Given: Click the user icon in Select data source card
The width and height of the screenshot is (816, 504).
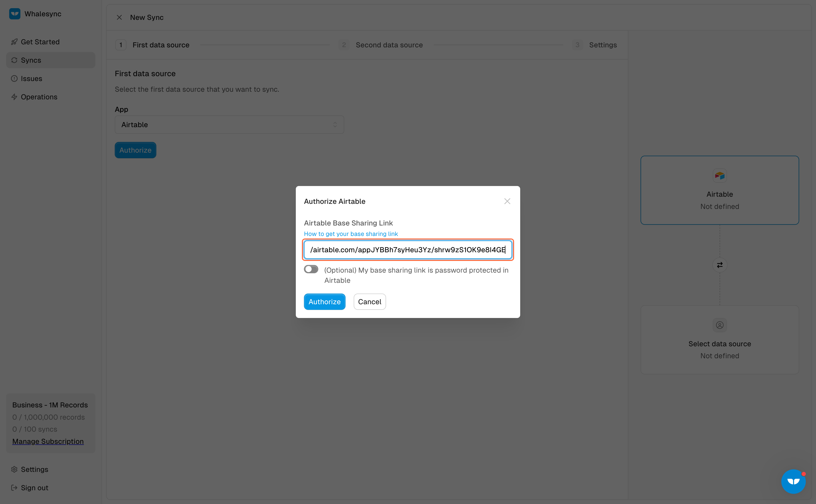Looking at the screenshot, I should click(x=720, y=325).
